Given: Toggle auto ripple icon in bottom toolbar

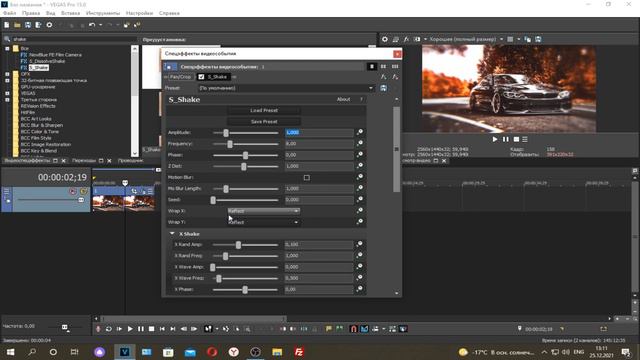Looking at the screenshot, I should (375, 329).
